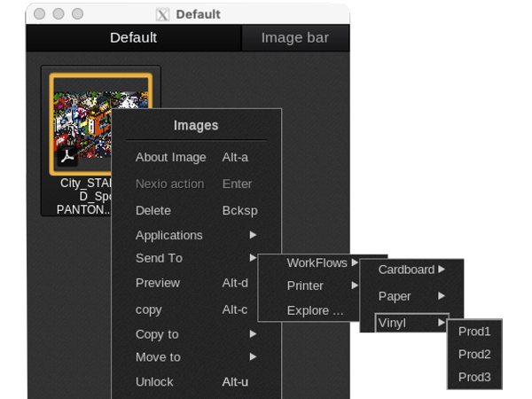
Task: Select Prod1 in the Vinyl submenu
Action: tap(474, 332)
